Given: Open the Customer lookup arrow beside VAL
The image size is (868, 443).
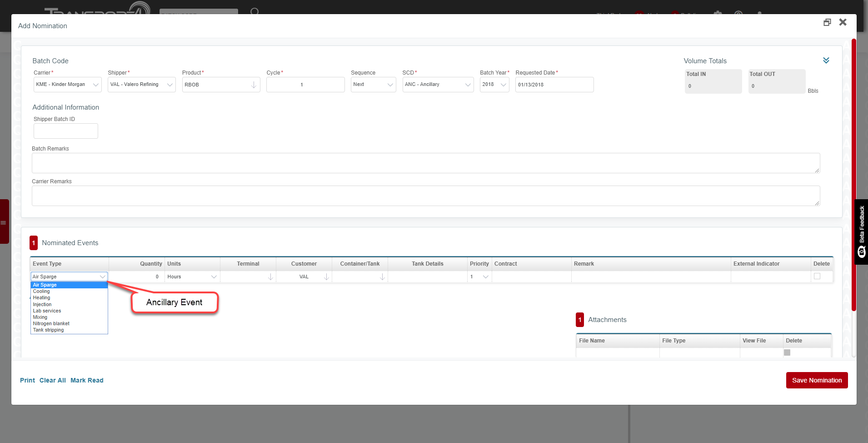Looking at the screenshot, I should [326, 277].
